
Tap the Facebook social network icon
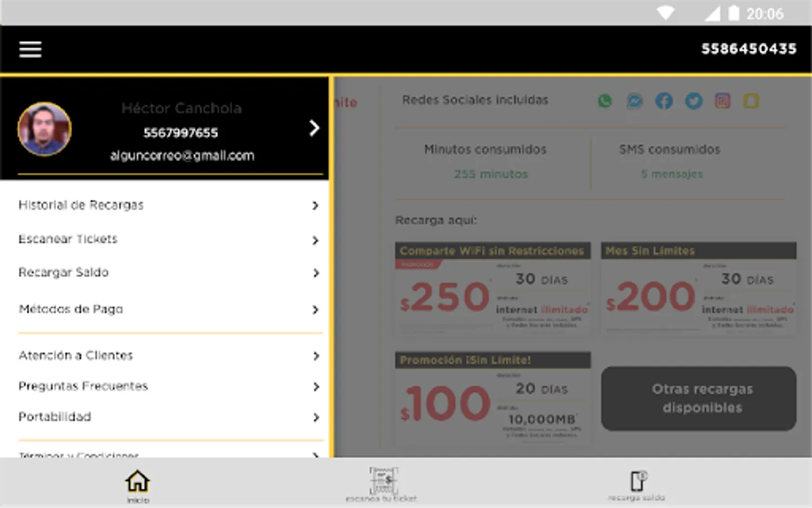(664, 101)
